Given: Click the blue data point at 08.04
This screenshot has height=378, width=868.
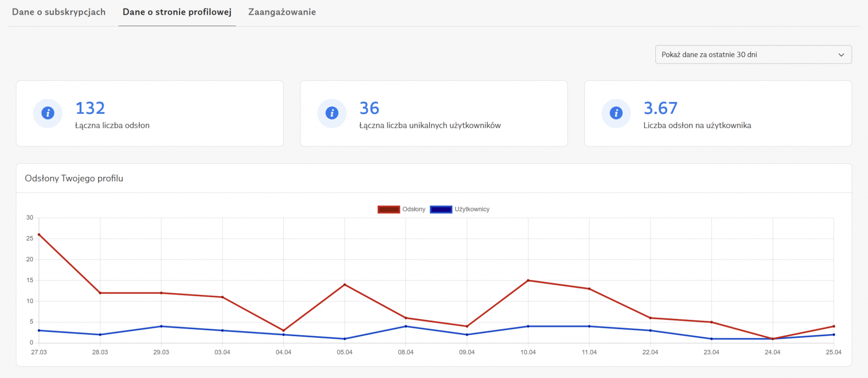Looking at the screenshot, I should tap(406, 326).
